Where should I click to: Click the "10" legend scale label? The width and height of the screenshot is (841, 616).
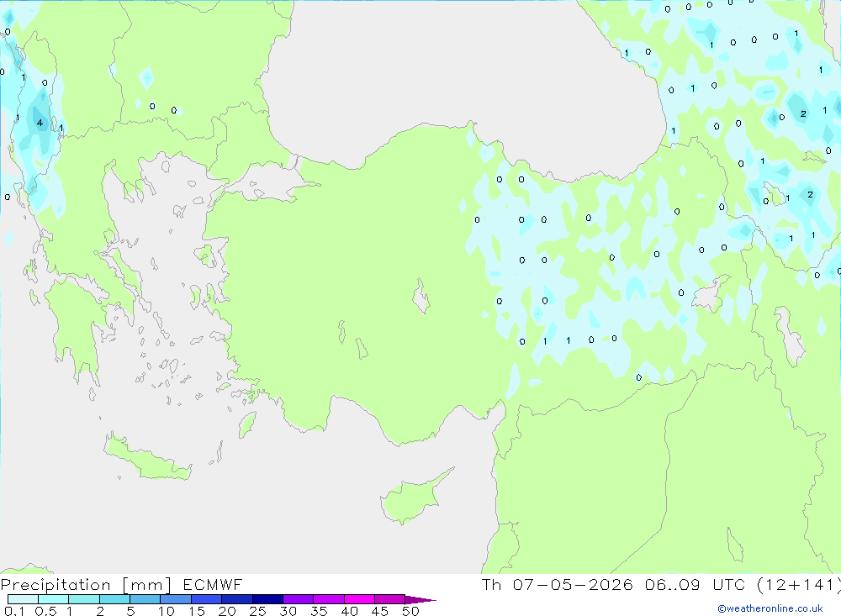(x=167, y=611)
